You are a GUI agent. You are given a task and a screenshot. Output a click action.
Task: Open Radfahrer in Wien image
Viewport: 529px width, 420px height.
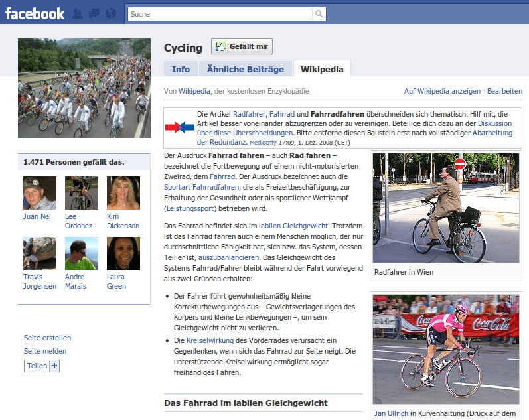(x=445, y=208)
